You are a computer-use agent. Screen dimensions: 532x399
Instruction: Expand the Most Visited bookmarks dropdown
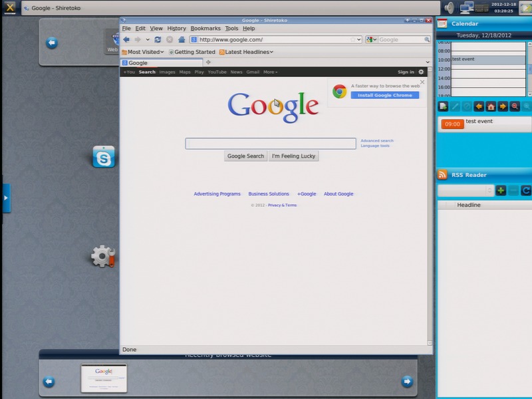(x=143, y=52)
